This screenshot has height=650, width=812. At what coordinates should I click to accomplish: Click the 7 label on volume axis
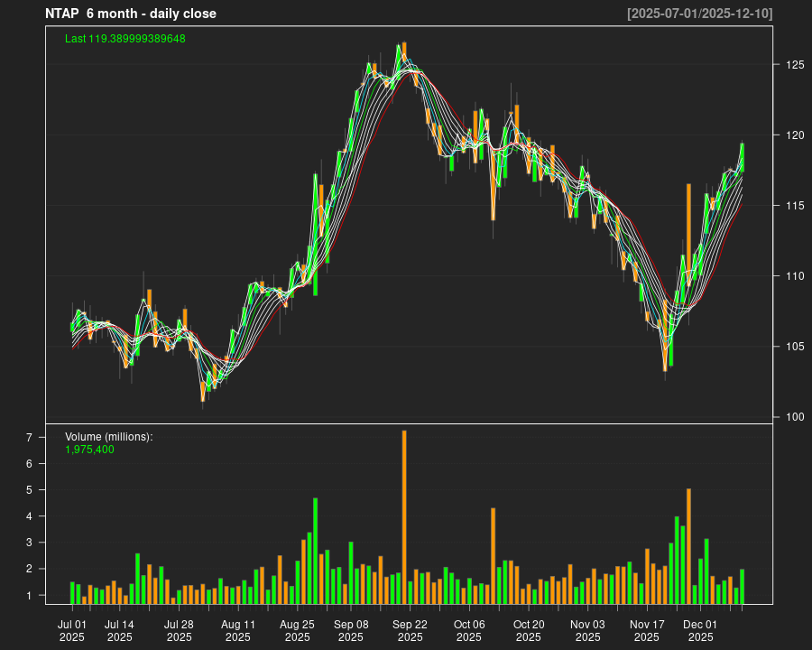click(29, 437)
